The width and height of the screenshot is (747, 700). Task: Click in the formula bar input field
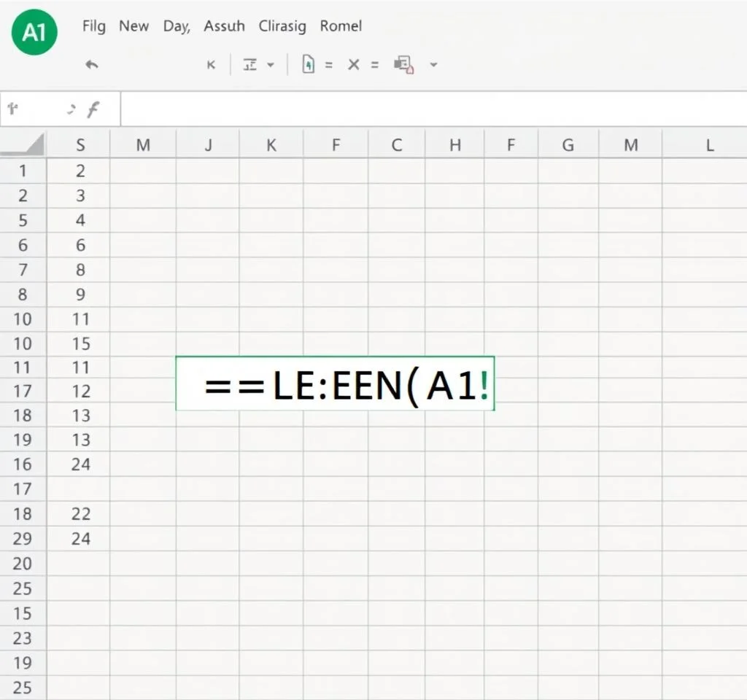430,110
